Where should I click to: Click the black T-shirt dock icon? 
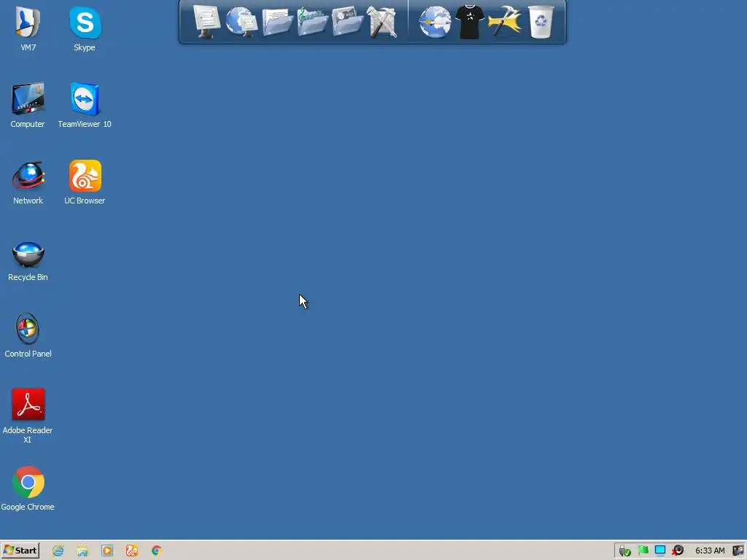click(470, 21)
